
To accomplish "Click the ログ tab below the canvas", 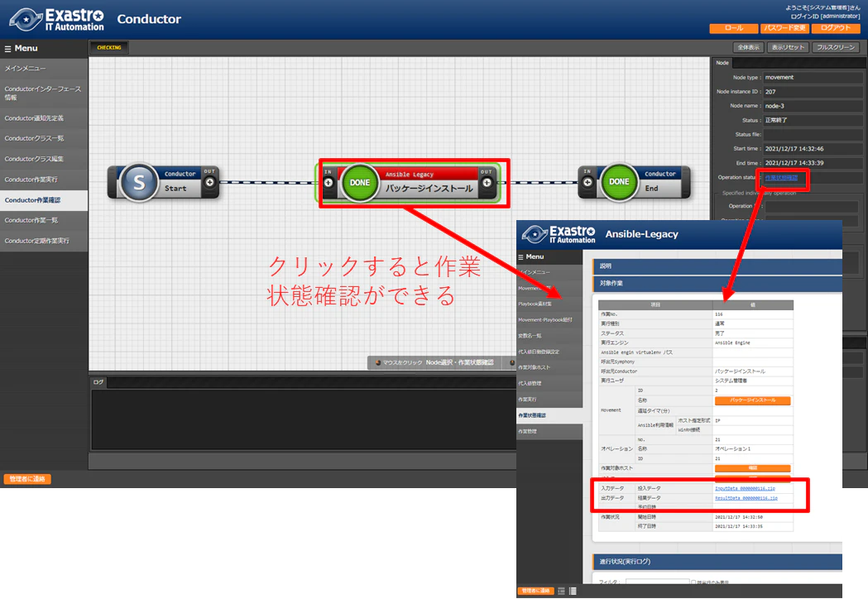I will (98, 382).
